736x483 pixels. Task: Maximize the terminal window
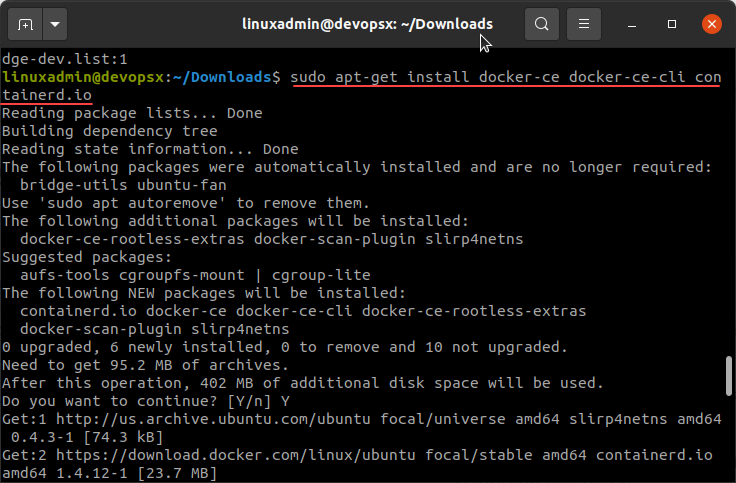click(x=672, y=24)
